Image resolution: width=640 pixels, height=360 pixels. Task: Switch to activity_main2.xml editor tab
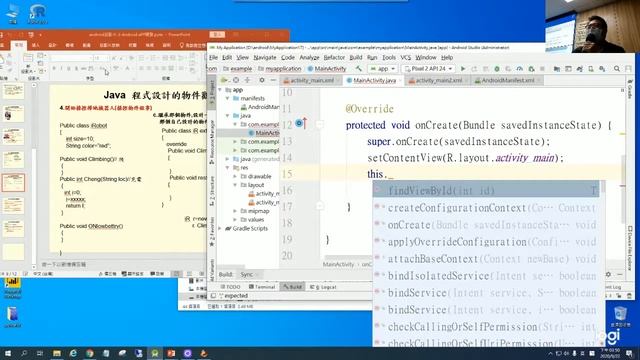click(x=436, y=80)
